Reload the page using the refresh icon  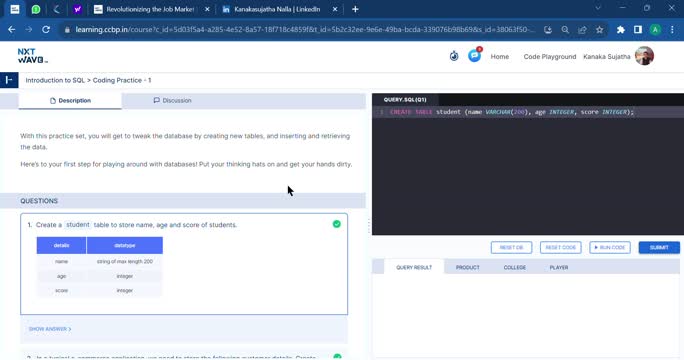pos(46,30)
